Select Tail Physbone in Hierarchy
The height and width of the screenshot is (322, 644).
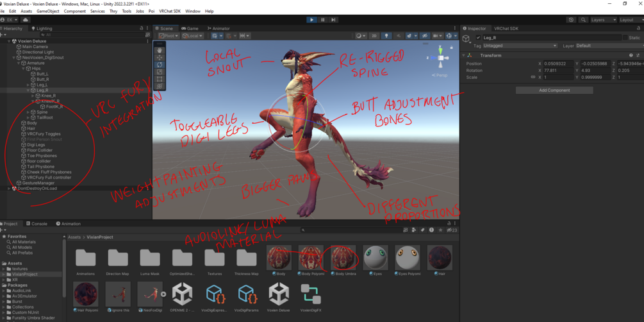[x=40, y=167]
